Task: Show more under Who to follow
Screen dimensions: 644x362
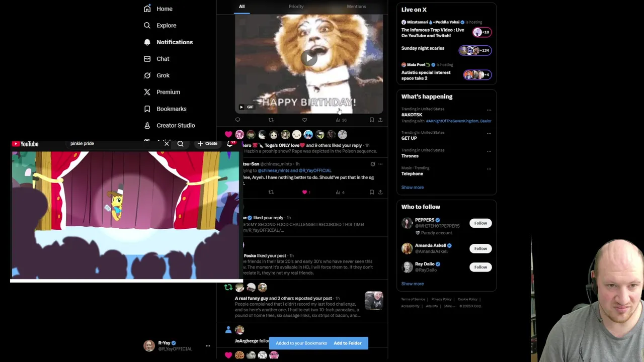Action: coord(412,284)
